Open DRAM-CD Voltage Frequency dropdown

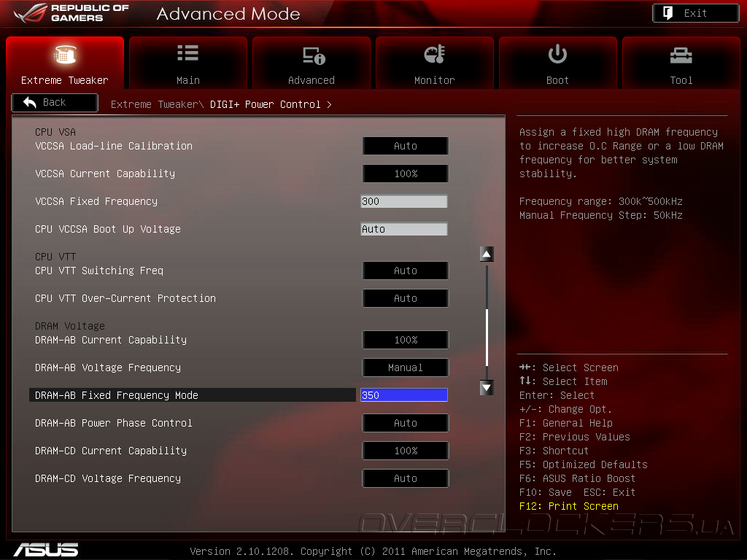(x=406, y=478)
